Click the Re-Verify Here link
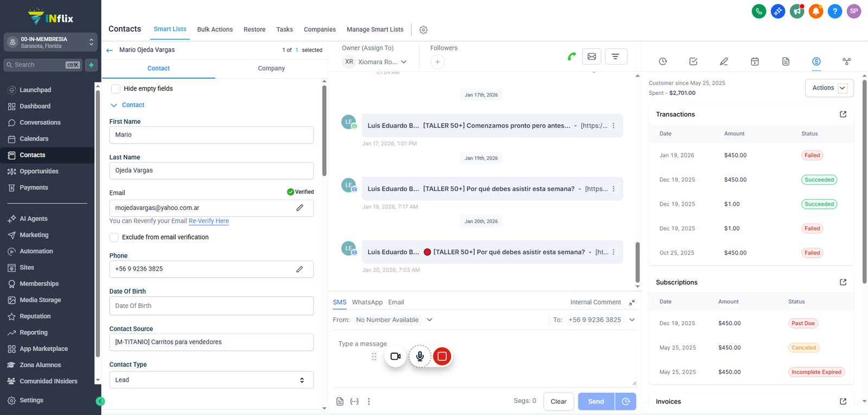The width and height of the screenshot is (868, 415). coord(209,221)
